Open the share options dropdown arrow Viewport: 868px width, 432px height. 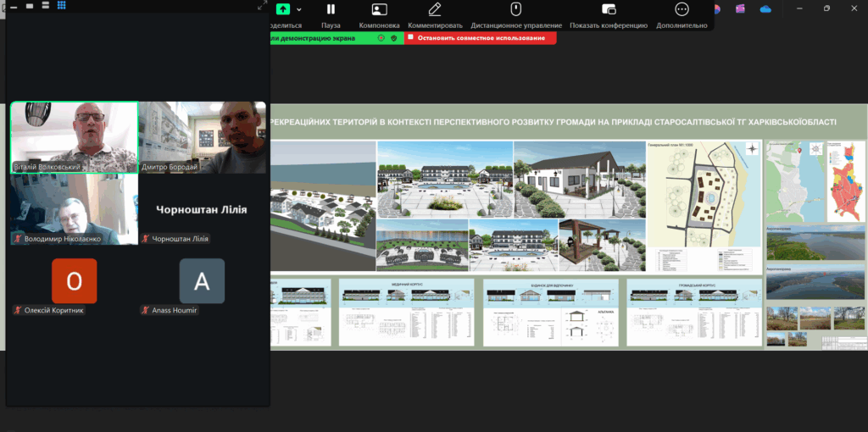point(298,9)
